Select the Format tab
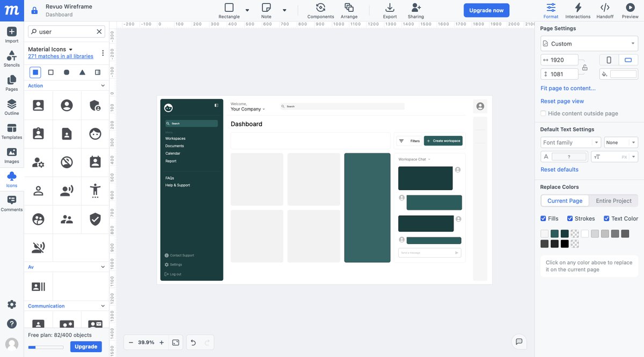Image resolution: width=644 pixels, height=357 pixels. tap(551, 11)
